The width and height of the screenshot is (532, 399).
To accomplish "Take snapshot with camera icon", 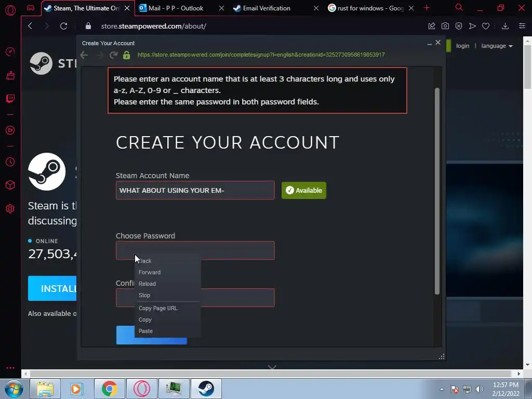I will 445,26.
